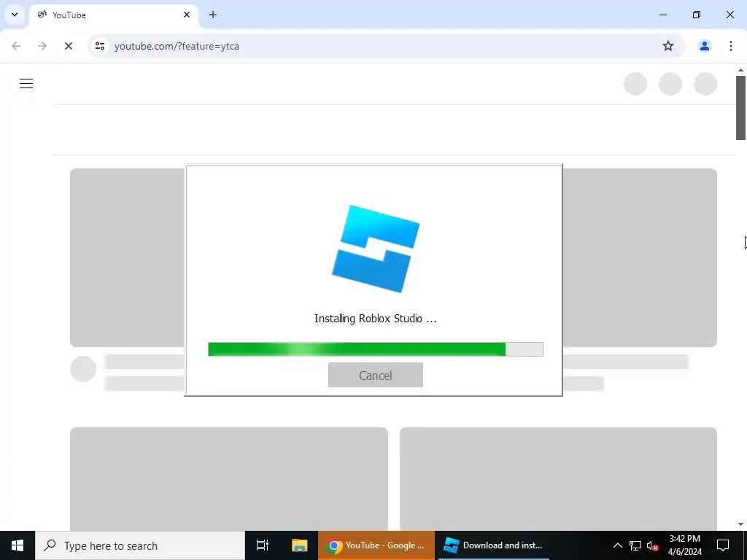Click the page vertical scrollbar thumb
747x560 pixels.
pyautogui.click(x=740, y=108)
